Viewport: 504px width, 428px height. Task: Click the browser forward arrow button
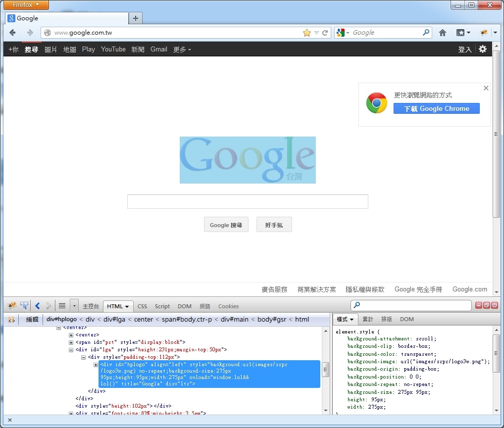[x=30, y=33]
